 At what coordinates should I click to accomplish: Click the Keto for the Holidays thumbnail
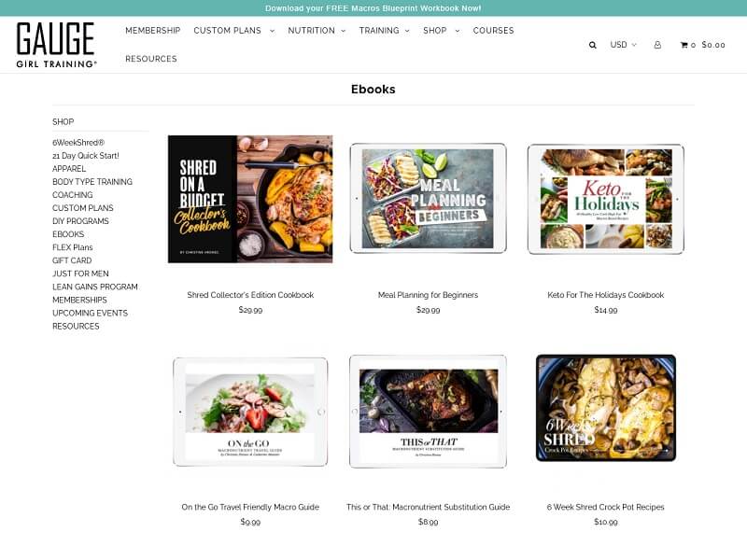[605, 199]
